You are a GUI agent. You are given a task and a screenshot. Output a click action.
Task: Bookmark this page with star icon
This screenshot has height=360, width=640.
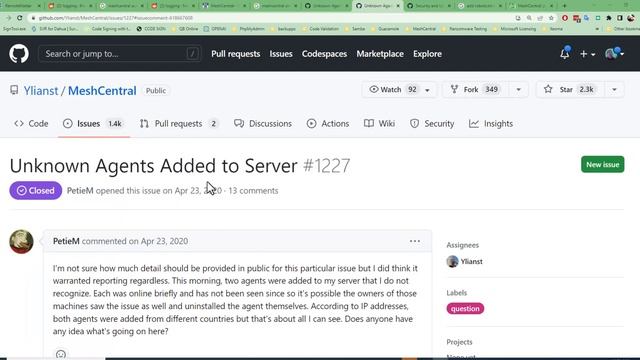click(551, 18)
